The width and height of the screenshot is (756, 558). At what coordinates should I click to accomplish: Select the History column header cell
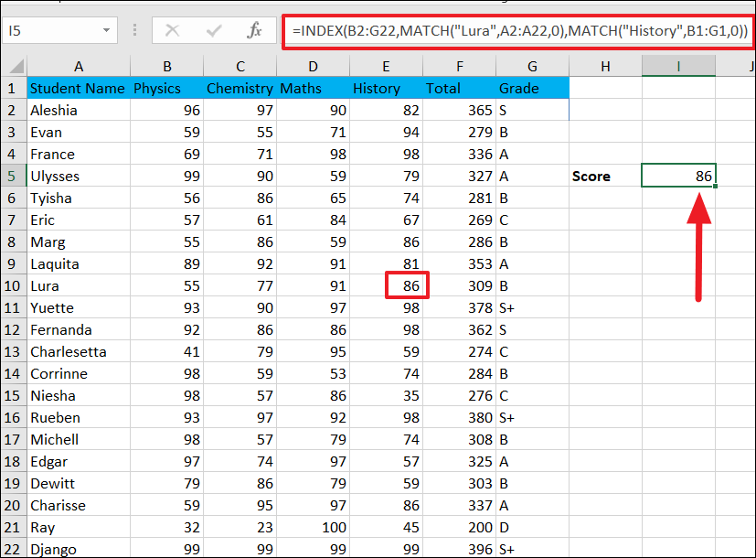coord(387,88)
